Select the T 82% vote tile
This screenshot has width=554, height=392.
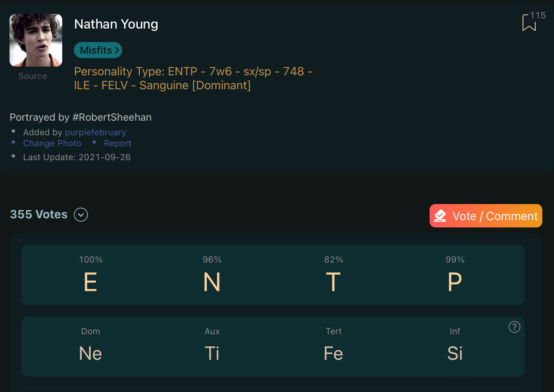pyautogui.click(x=333, y=275)
